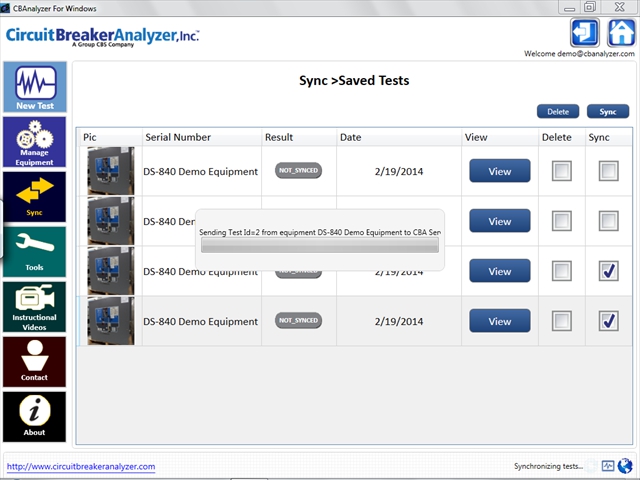The width and height of the screenshot is (640, 480).
Task: Open Manage Equipment section
Action: click(x=35, y=142)
